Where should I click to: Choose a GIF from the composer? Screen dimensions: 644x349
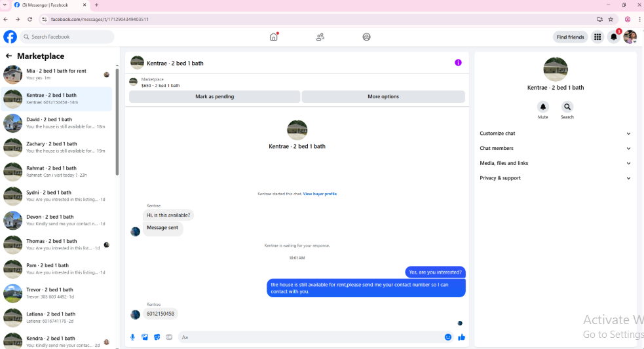pos(169,337)
